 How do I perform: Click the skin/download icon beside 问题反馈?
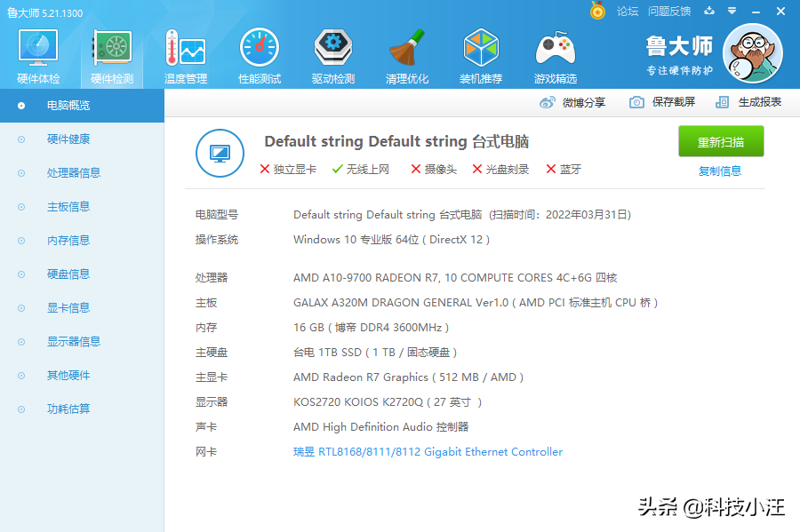click(709, 11)
